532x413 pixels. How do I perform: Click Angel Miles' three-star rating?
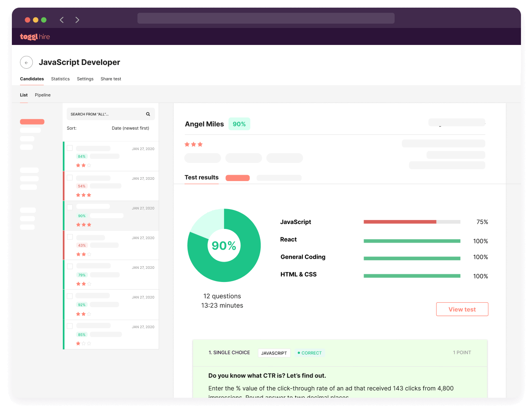pos(193,145)
